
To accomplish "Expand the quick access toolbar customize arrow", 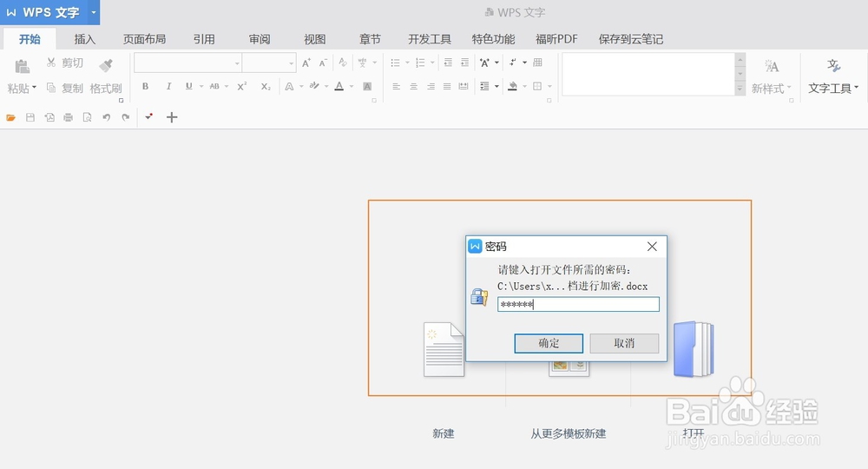I will [x=148, y=117].
